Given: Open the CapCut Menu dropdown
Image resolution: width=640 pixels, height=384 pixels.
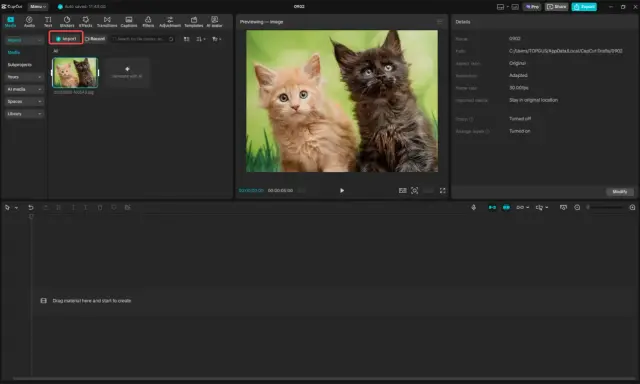Looking at the screenshot, I should pos(38,7).
